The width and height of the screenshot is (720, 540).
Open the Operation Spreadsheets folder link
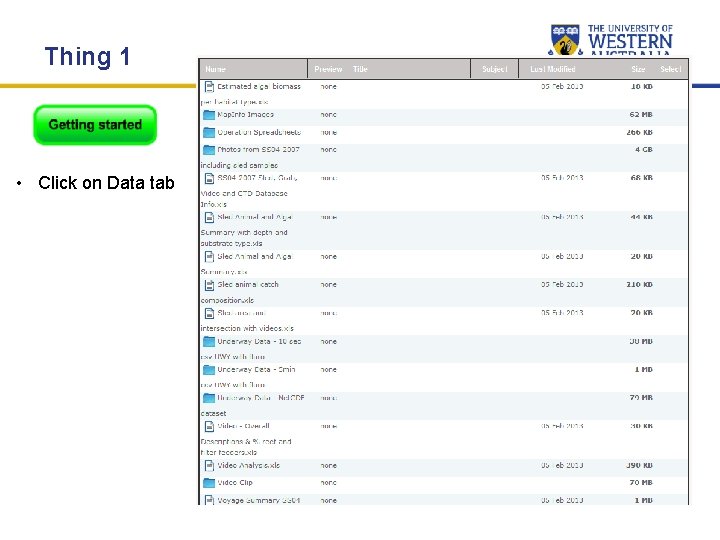259,132
